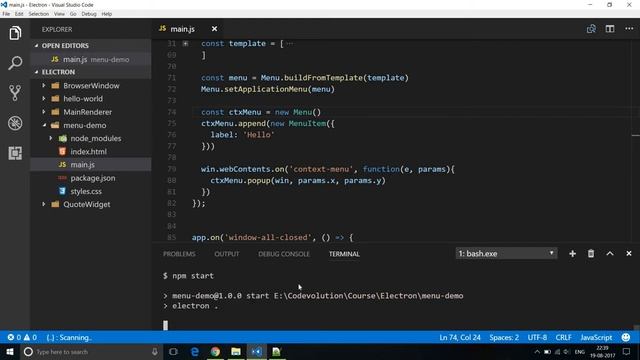Open the bash.exe terminal selector dropdown

pos(506,253)
